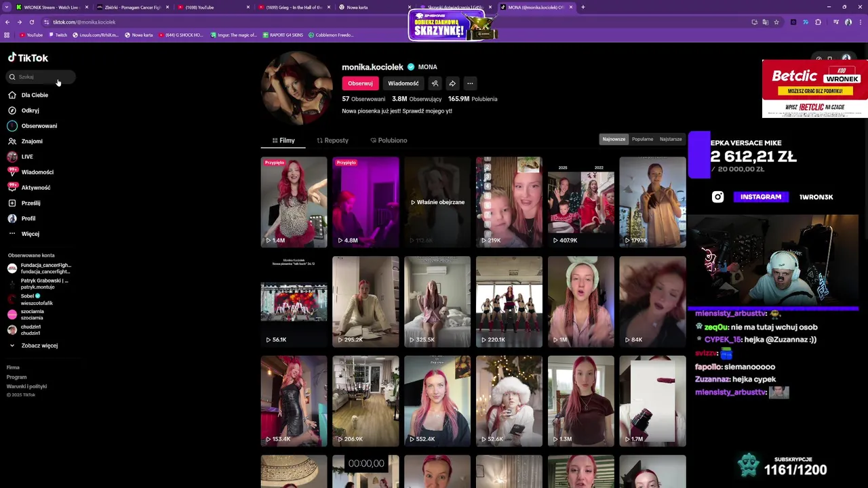
Task: Click the verified badge next to monika.kociolek
Action: point(410,67)
